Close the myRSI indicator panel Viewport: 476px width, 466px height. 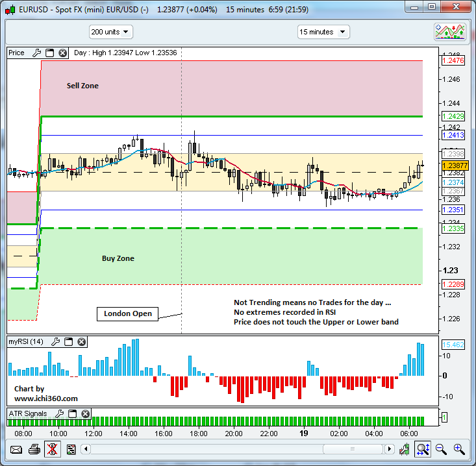tap(81, 341)
